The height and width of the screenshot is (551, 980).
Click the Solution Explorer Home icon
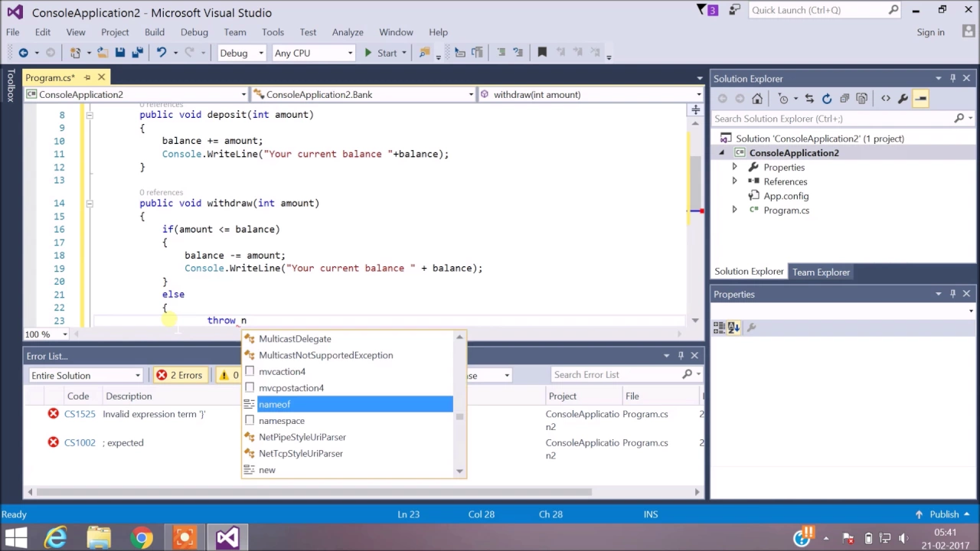(x=757, y=99)
